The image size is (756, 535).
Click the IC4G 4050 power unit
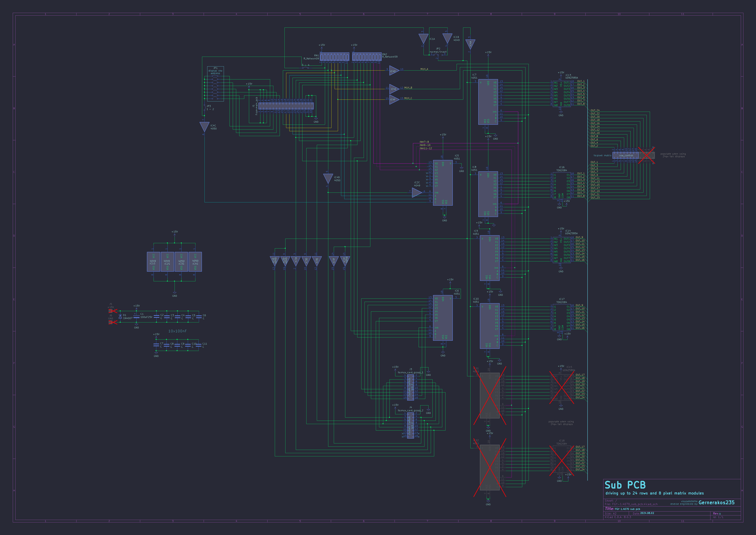[x=195, y=262]
